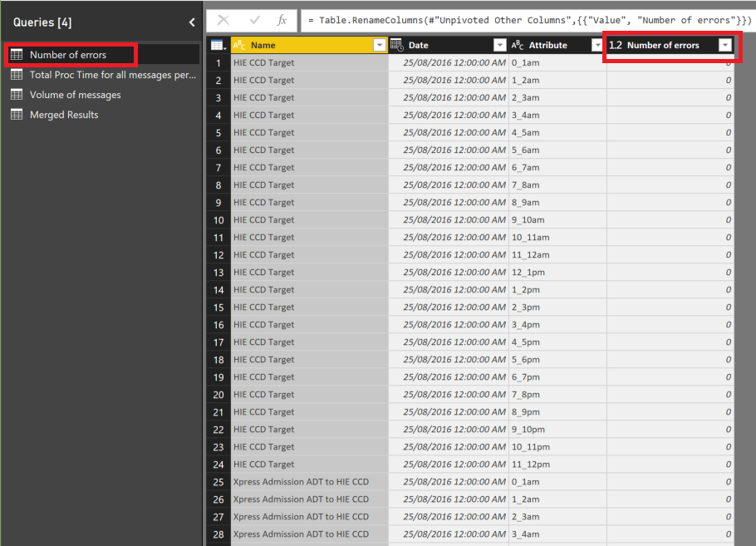This screenshot has width=756, height=546.
Task: Click the fx function icon
Action: coord(282,20)
